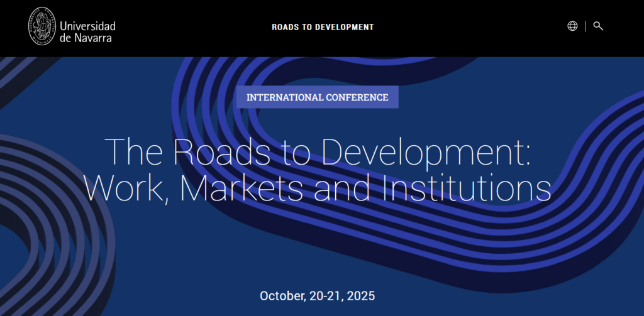Click the word "Roads" in the main title
This screenshot has width=644, height=316.
point(204,151)
